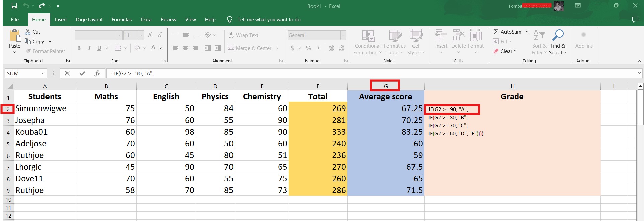Expand the Name Box dropdown showing SUM

point(43,73)
